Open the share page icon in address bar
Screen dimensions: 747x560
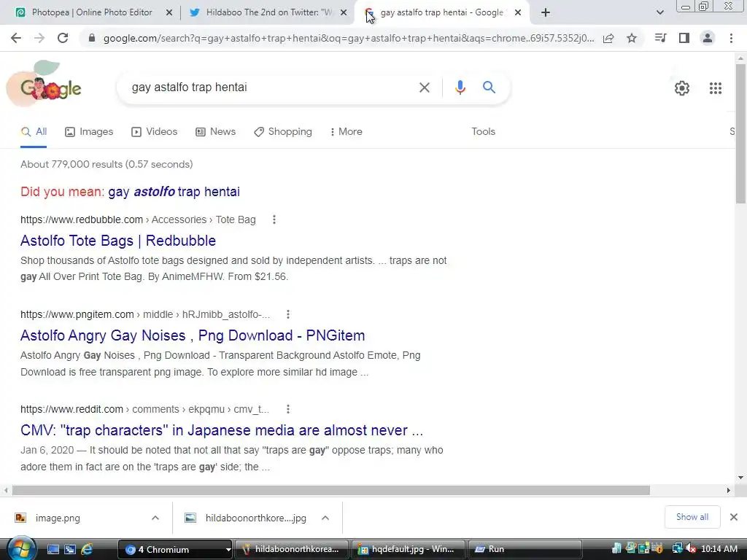[608, 38]
